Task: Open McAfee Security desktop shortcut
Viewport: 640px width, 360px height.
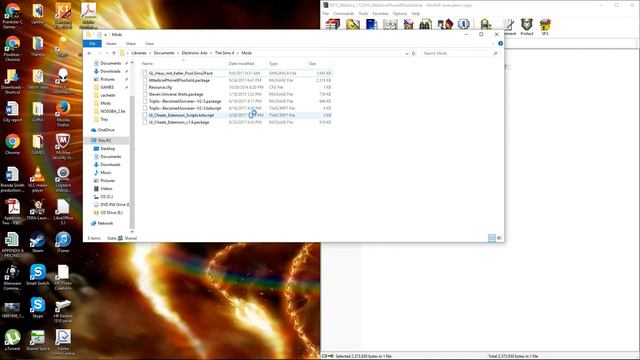Action: click(63, 147)
